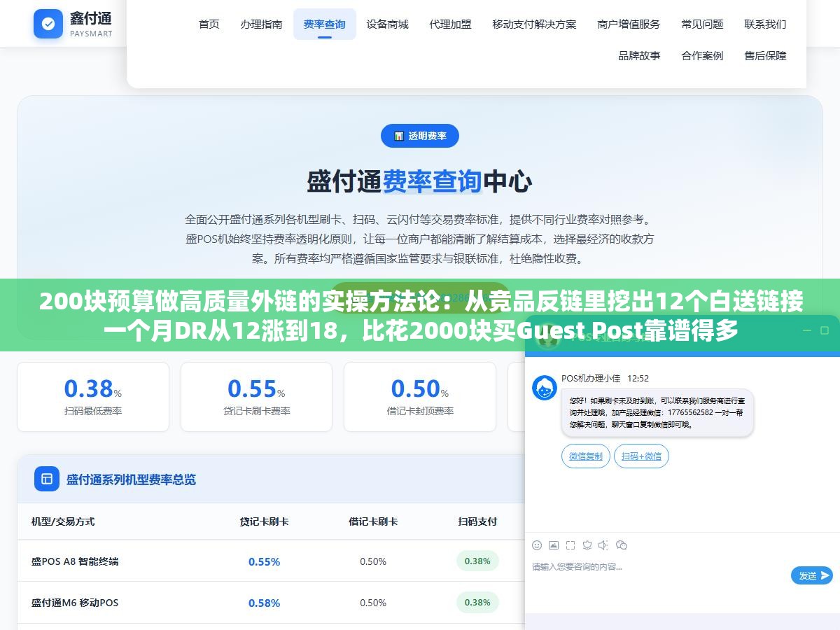The image size is (840, 630).
Task: Click the 0.38% 扫码最低费率 card
Action: [93, 396]
